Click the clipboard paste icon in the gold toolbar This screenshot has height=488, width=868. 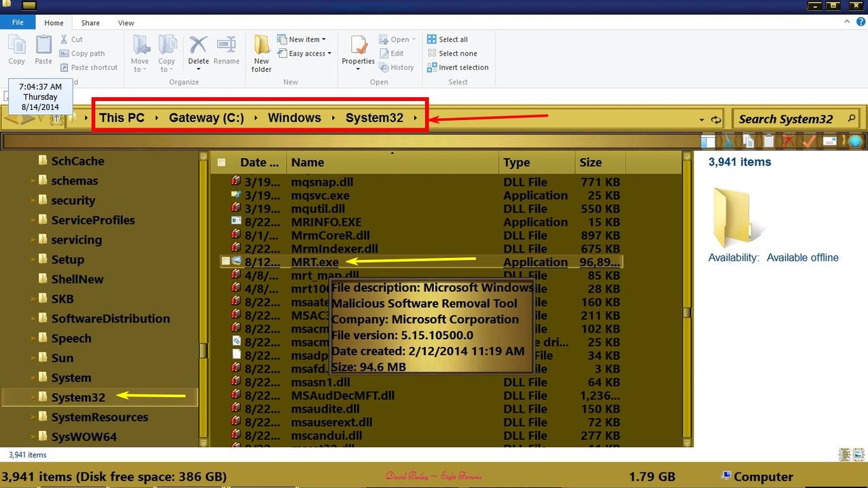768,141
